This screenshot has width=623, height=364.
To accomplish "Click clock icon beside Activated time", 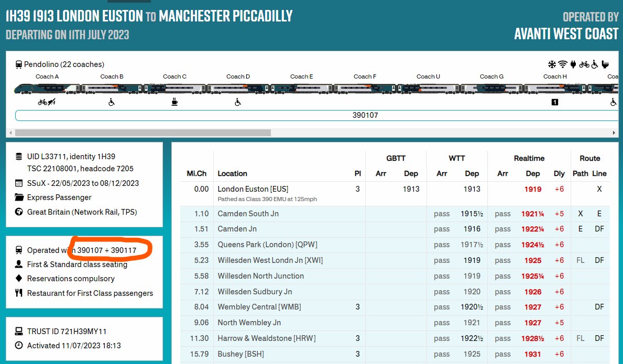I will click(19, 345).
